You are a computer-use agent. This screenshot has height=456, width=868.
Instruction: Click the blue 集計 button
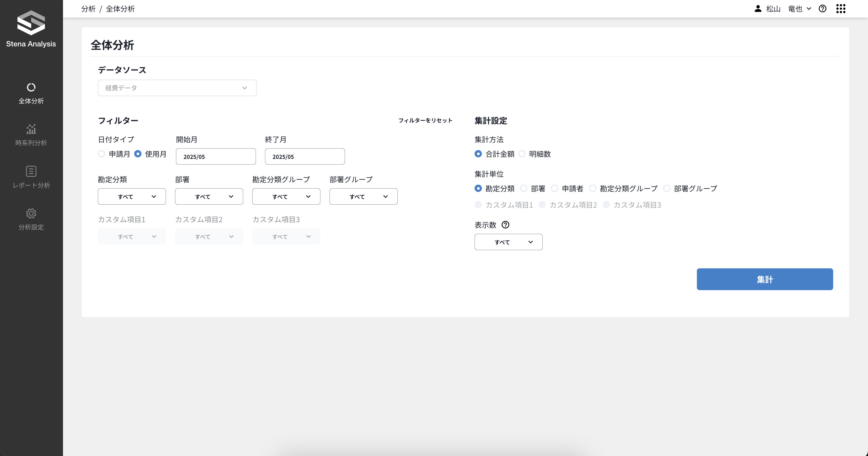pos(764,279)
